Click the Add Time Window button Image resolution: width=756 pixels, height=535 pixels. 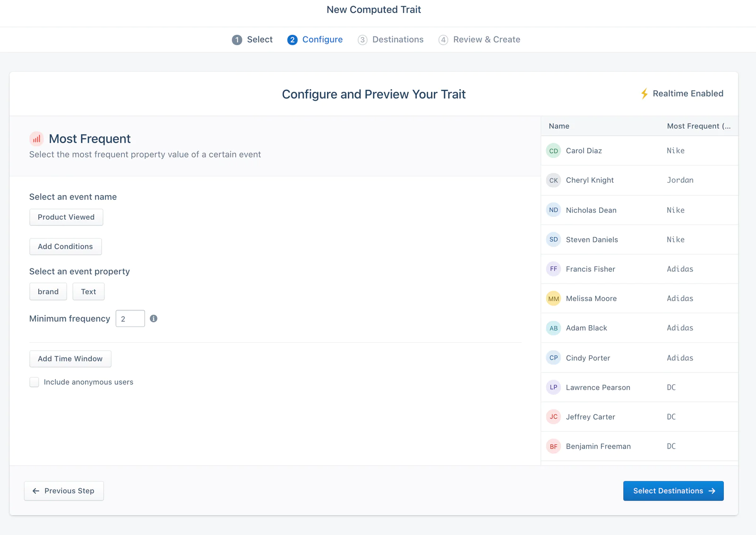coord(70,359)
